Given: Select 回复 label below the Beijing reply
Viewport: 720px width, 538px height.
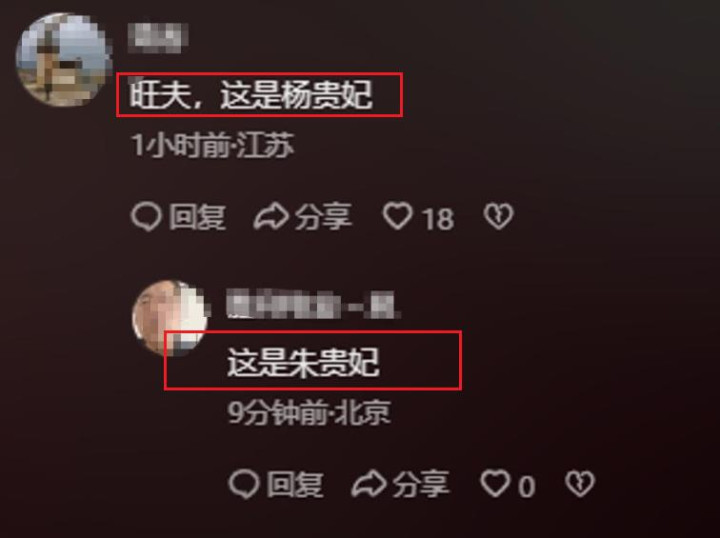Looking at the screenshot, I should click(295, 485).
